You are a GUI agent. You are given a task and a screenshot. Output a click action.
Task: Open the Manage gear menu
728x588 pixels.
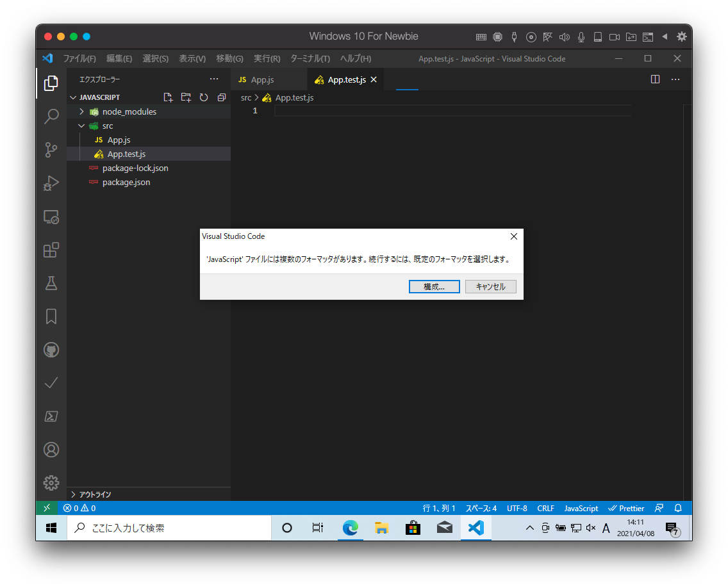[x=51, y=483]
